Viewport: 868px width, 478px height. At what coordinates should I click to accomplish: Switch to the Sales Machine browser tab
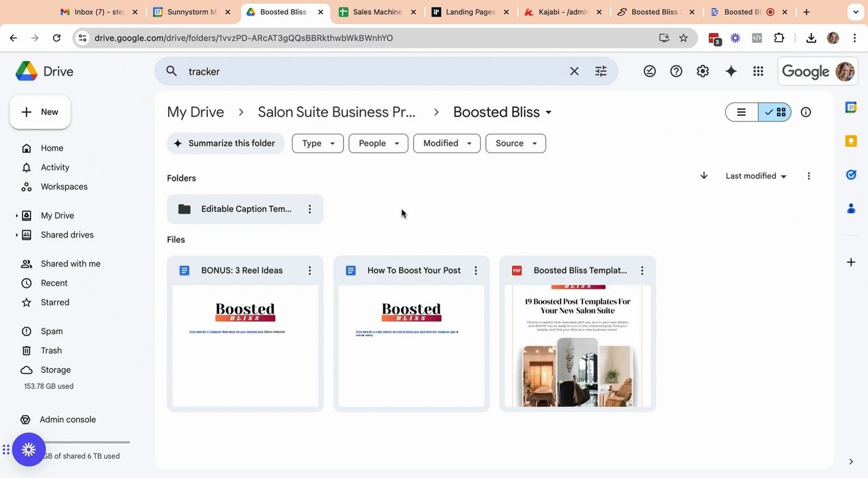tap(377, 12)
